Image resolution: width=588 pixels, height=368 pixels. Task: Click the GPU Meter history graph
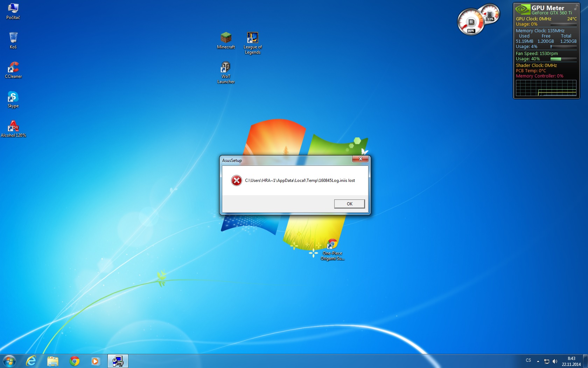tap(546, 88)
